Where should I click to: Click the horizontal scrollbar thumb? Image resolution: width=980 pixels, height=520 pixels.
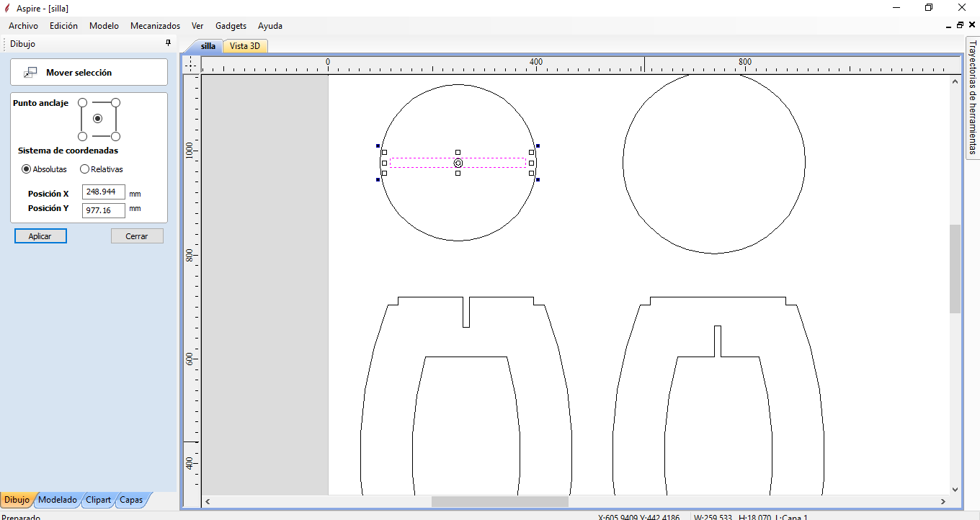(x=500, y=501)
